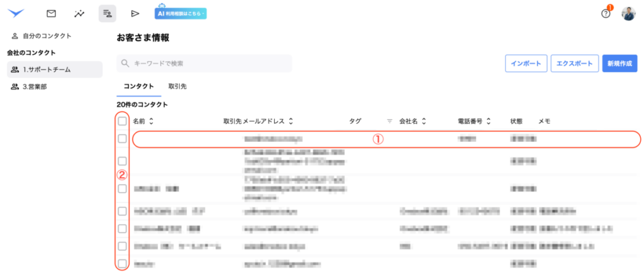Select the コンタクト tab
The width and height of the screenshot is (644, 272).
[x=139, y=85]
